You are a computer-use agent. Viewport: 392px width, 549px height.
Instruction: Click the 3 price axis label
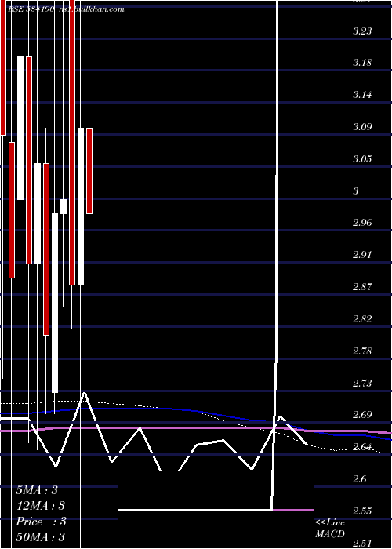pyautogui.click(x=356, y=191)
